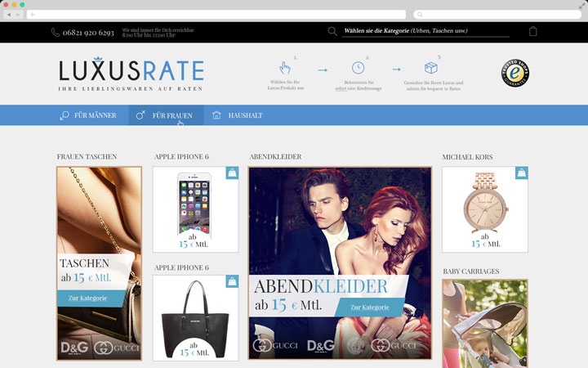
Task: Click the browser address bar
Action: [x=216, y=15]
